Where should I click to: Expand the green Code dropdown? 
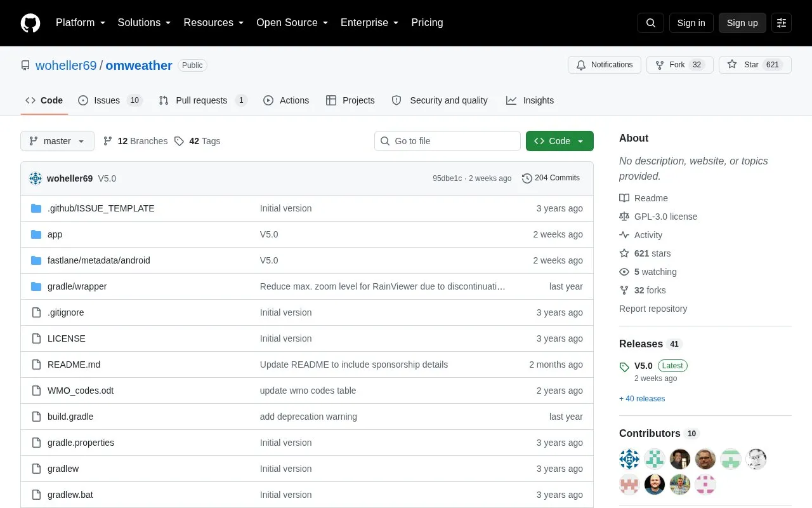(560, 141)
